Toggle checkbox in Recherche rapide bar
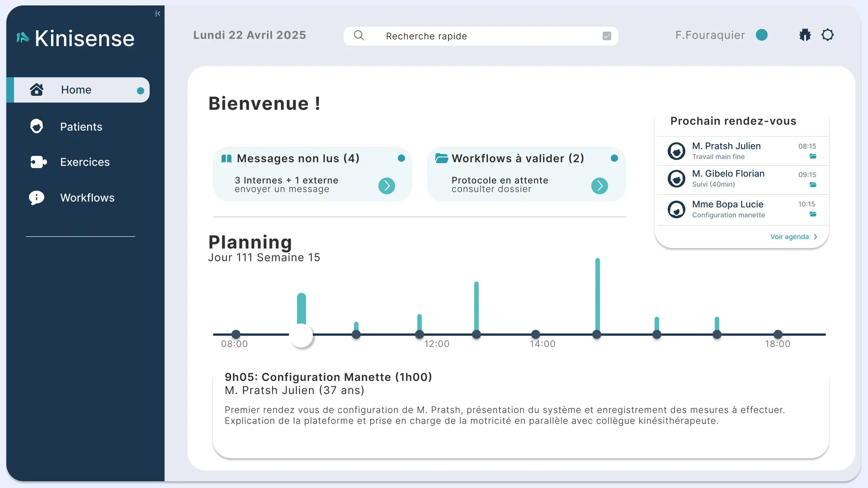The height and width of the screenshot is (488, 868). (x=607, y=36)
